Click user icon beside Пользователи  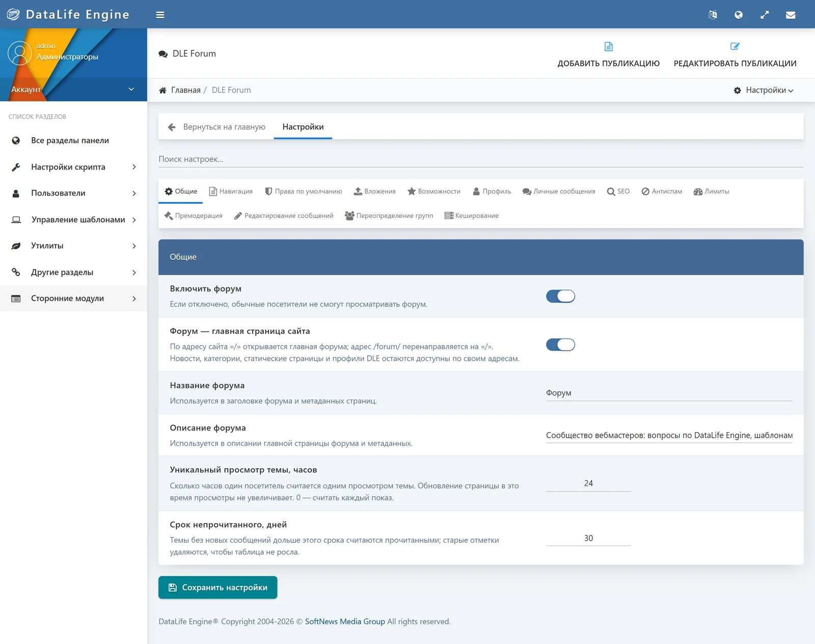pyautogui.click(x=16, y=194)
